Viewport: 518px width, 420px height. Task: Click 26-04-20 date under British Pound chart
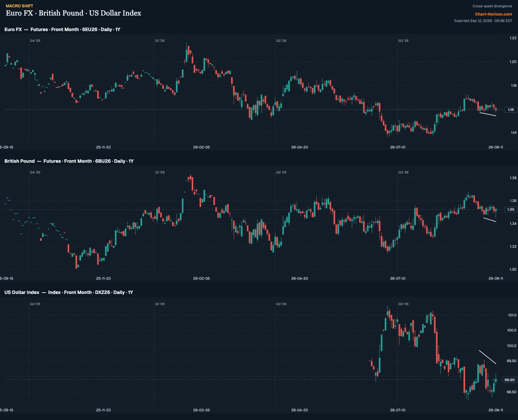[x=300, y=278]
